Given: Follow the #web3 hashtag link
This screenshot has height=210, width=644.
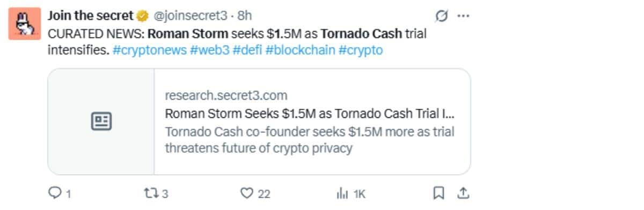Looking at the screenshot, I should 209,50.
